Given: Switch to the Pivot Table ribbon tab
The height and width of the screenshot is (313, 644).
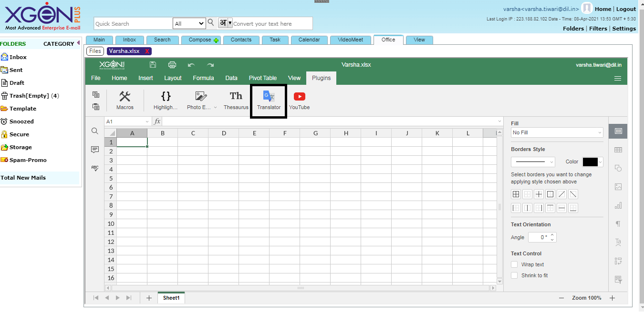Looking at the screenshot, I should pyautogui.click(x=262, y=78).
